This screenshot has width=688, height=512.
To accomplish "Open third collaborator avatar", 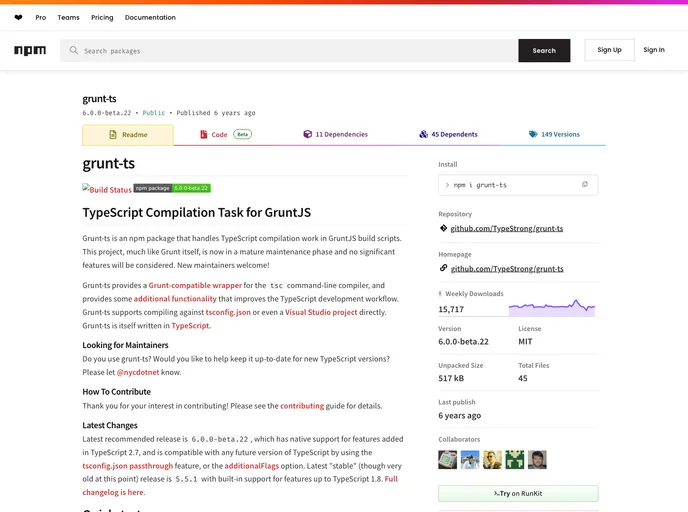I will pos(492,460).
